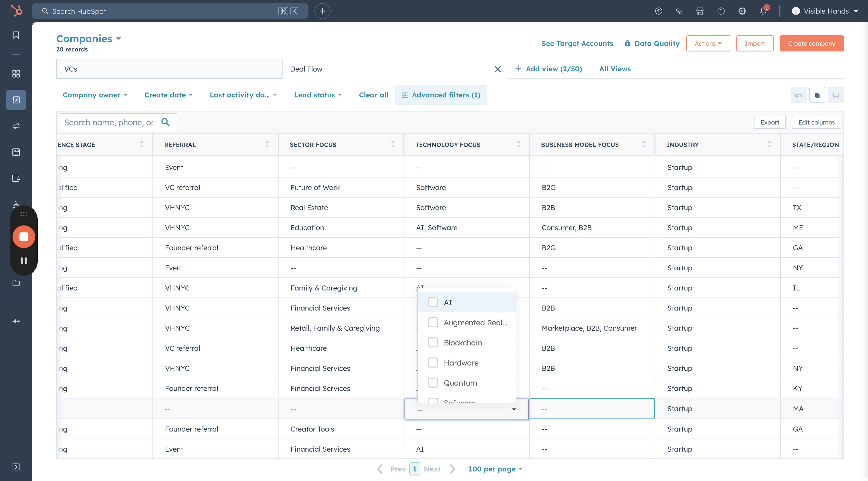Open the settings gear icon
The height and width of the screenshot is (481, 868).
click(x=742, y=11)
